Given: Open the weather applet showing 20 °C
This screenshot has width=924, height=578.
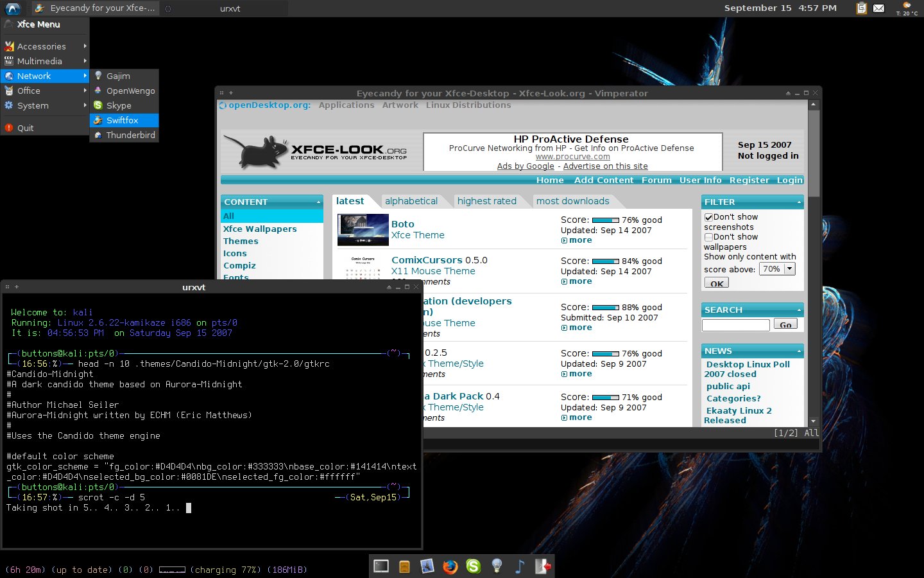Looking at the screenshot, I should point(907,8).
